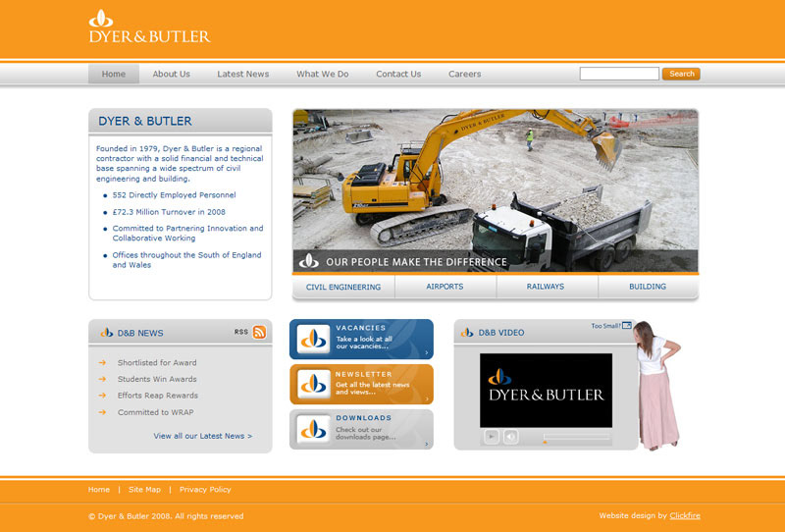Open the Efforts Reap Rewards news item

click(158, 396)
